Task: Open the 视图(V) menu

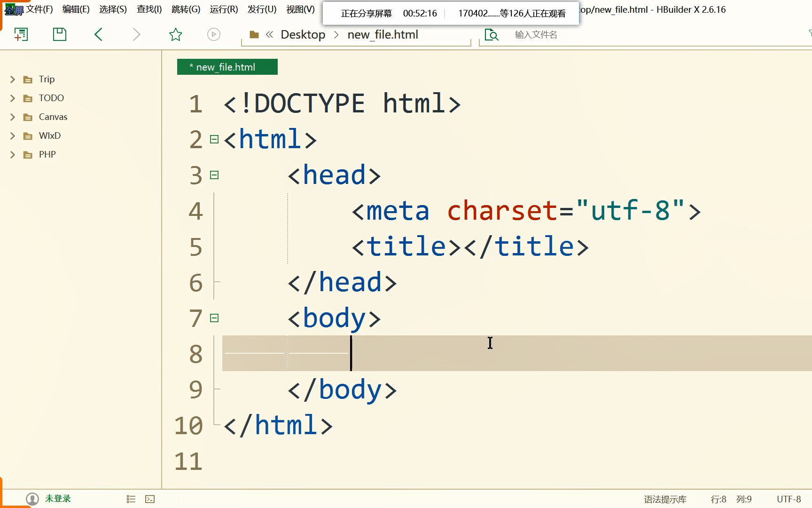Action: coord(301,9)
